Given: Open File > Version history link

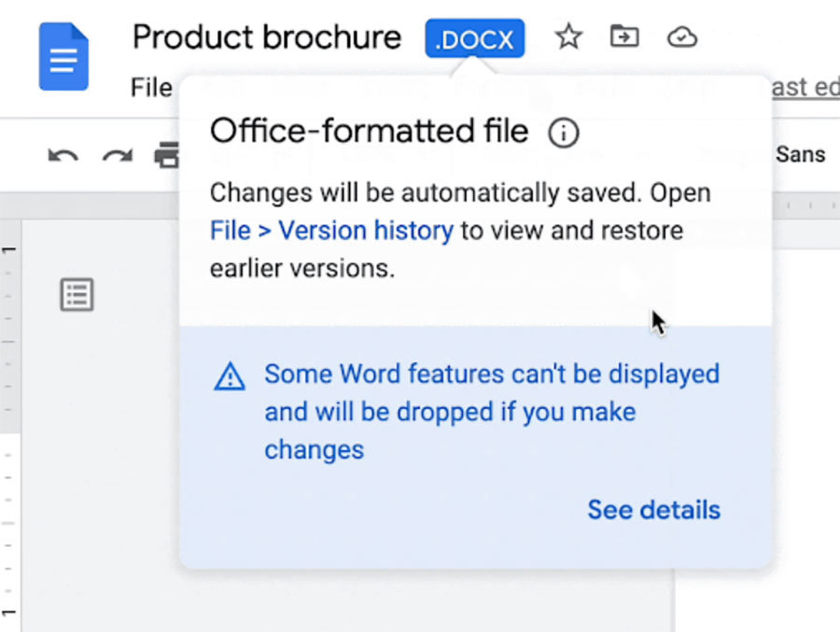Looking at the screenshot, I should (331, 231).
